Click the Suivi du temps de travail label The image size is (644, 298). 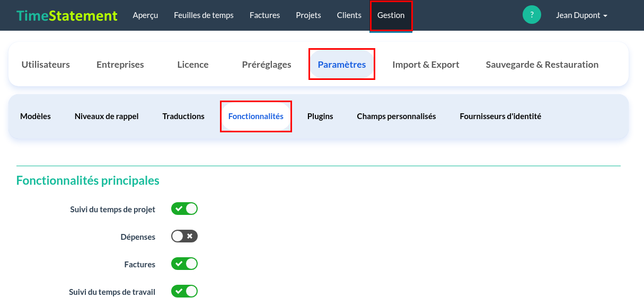(x=112, y=292)
